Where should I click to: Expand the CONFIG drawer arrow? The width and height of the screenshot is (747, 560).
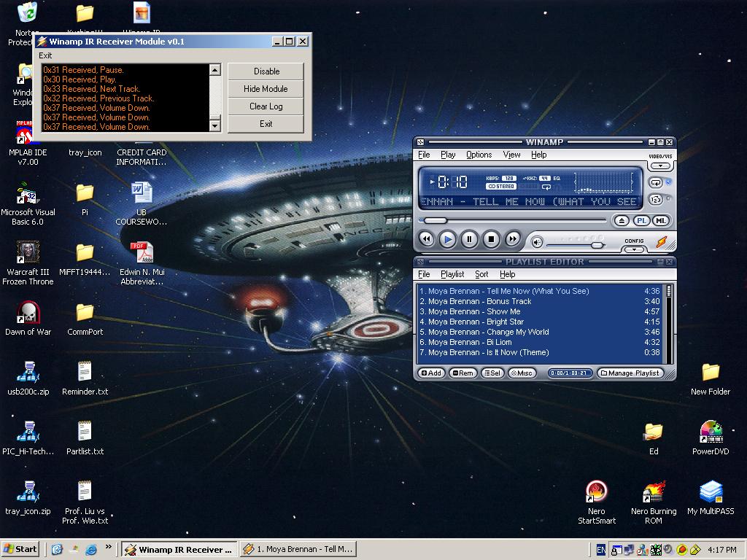pyautogui.click(x=634, y=249)
